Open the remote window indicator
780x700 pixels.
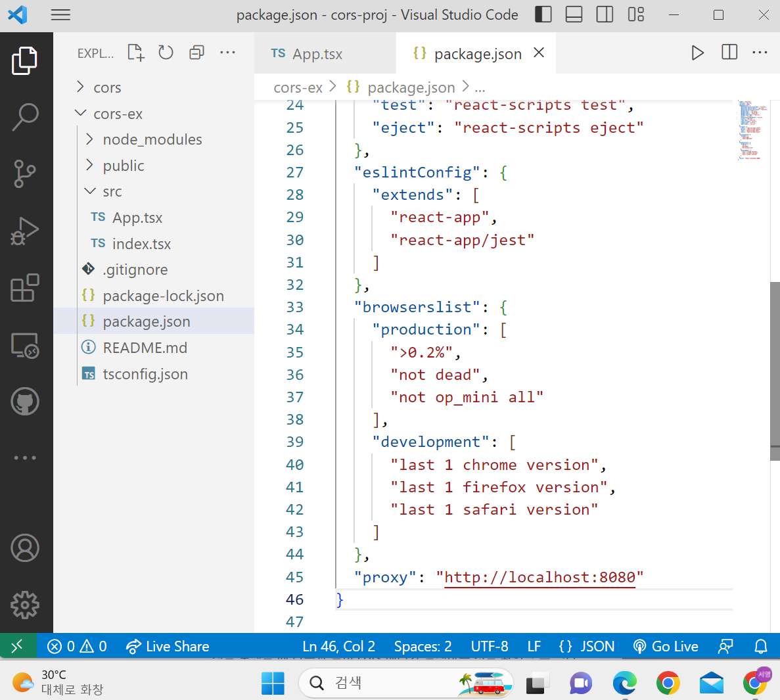click(x=18, y=646)
